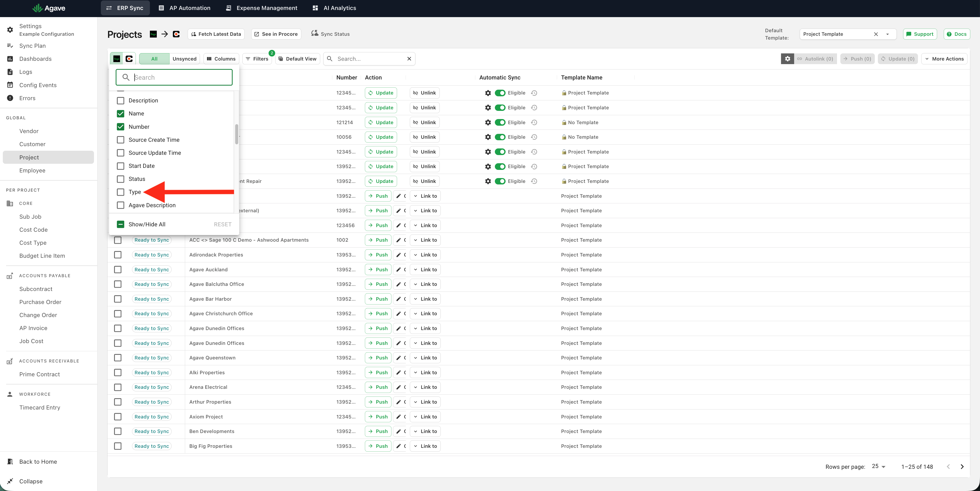Expand Link to for Agave Auckland

(x=425, y=270)
